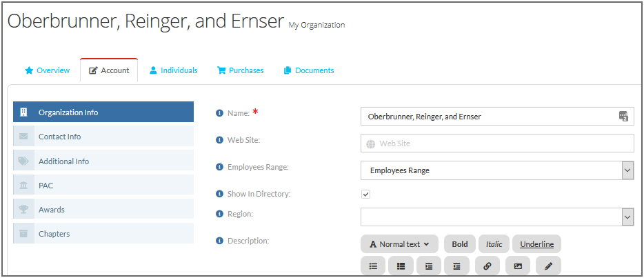Click the info icon beside Name label
This screenshot has width=644, height=278.
[x=220, y=113]
